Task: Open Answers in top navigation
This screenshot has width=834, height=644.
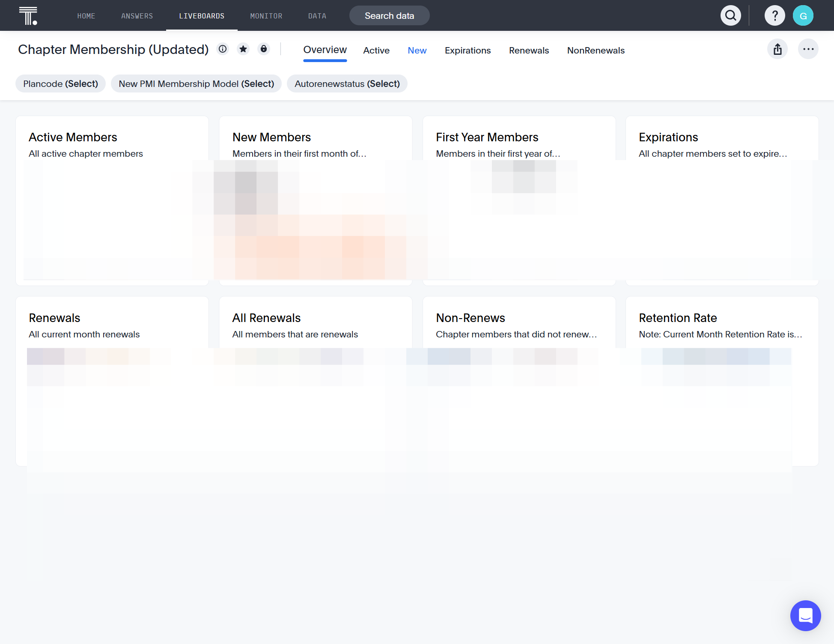Action: tap(137, 16)
